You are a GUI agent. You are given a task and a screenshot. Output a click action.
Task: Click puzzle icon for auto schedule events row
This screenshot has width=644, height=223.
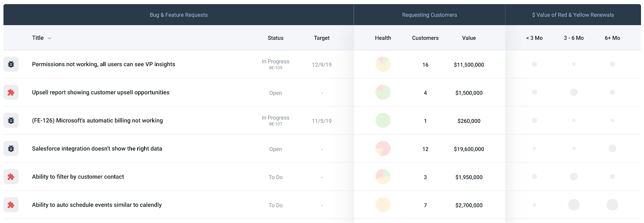[11, 205]
